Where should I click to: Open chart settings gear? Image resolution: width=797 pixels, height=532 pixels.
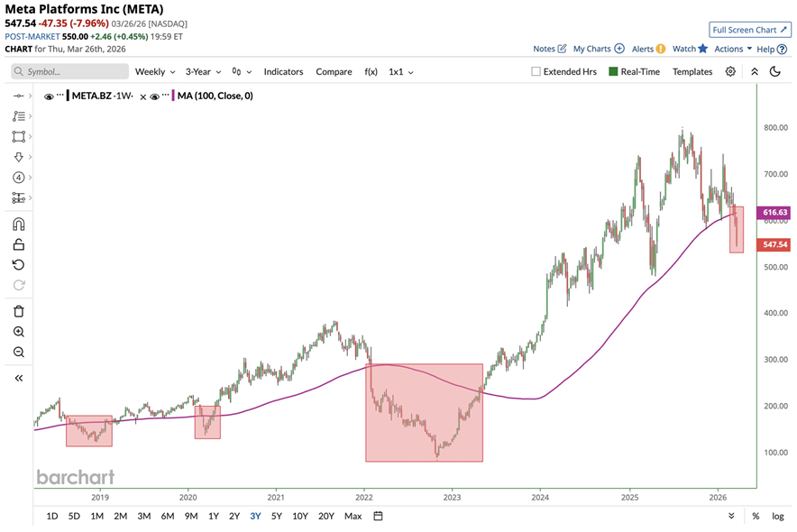pyautogui.click(x=730, y=71)
